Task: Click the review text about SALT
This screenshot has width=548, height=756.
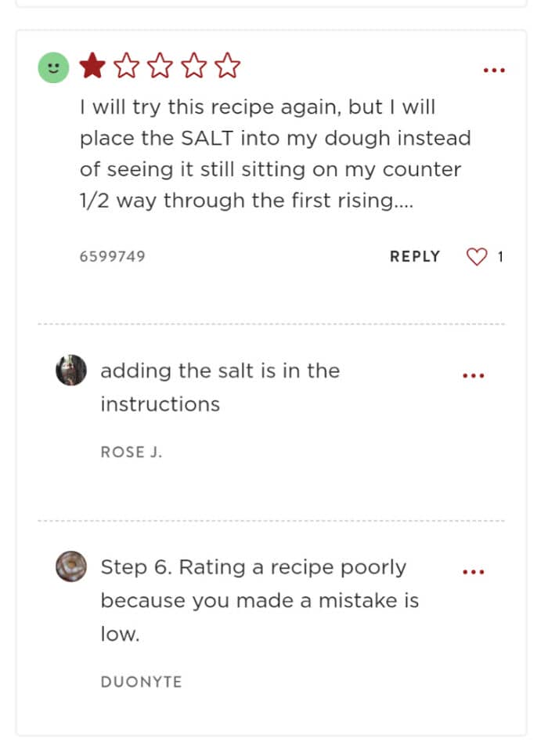Action: click(x=276, y=154)
